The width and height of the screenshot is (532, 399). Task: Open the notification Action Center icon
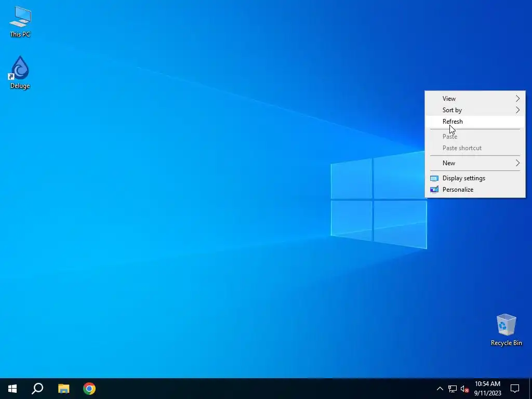[x=515, y=389]
